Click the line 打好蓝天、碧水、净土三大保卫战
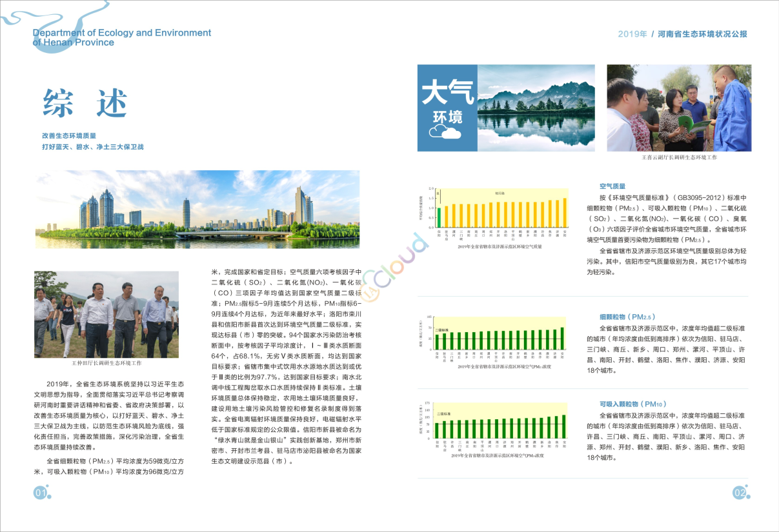The height and width of the screenshot is (532, 779). [92, 147]
